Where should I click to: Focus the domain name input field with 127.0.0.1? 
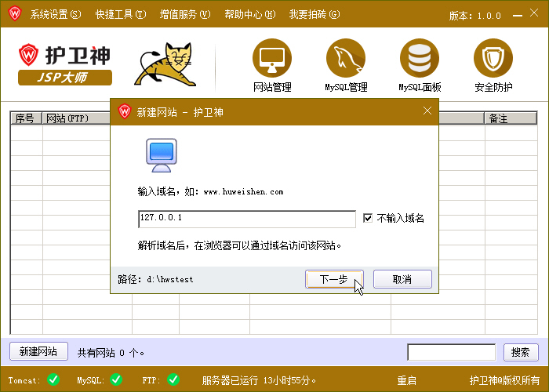coord(247,219)
